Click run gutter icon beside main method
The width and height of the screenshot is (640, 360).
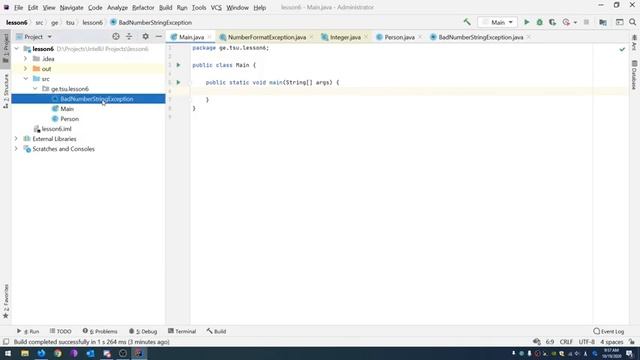178,82
